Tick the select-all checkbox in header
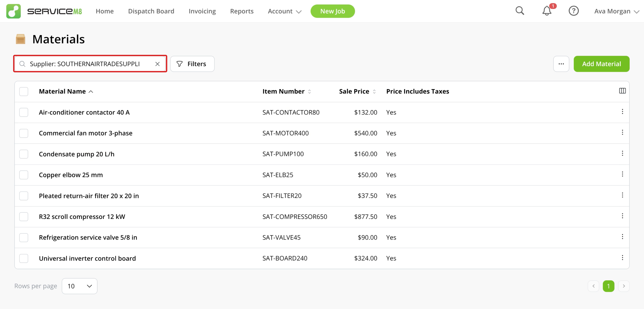 pyautogui.click(x=24, y=91)
